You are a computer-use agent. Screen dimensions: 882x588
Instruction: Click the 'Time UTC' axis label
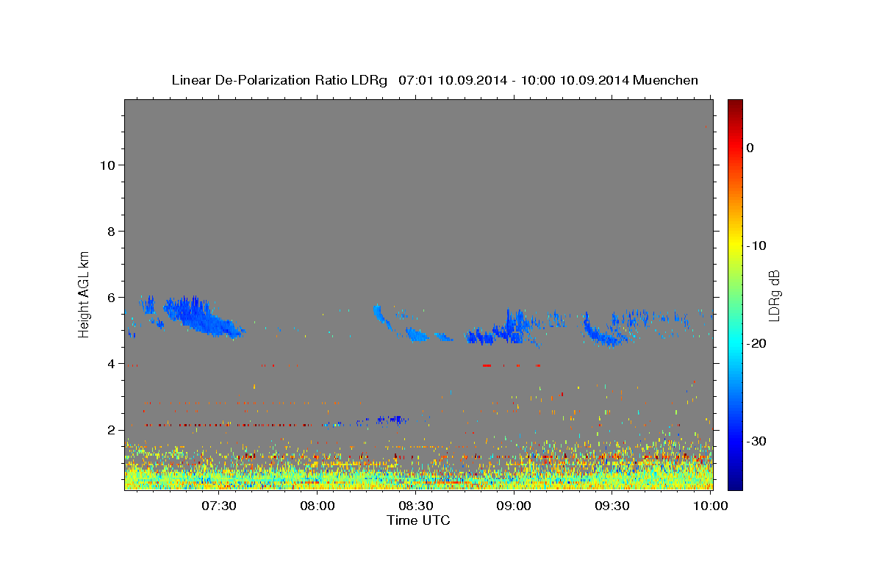(x=418, y=520)
